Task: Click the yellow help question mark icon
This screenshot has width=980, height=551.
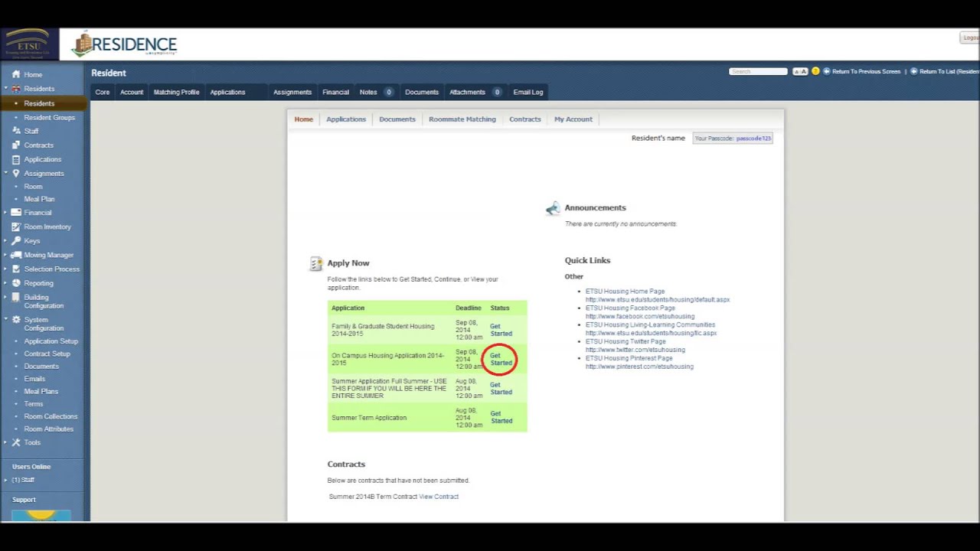Action: [x=815, y=71]
